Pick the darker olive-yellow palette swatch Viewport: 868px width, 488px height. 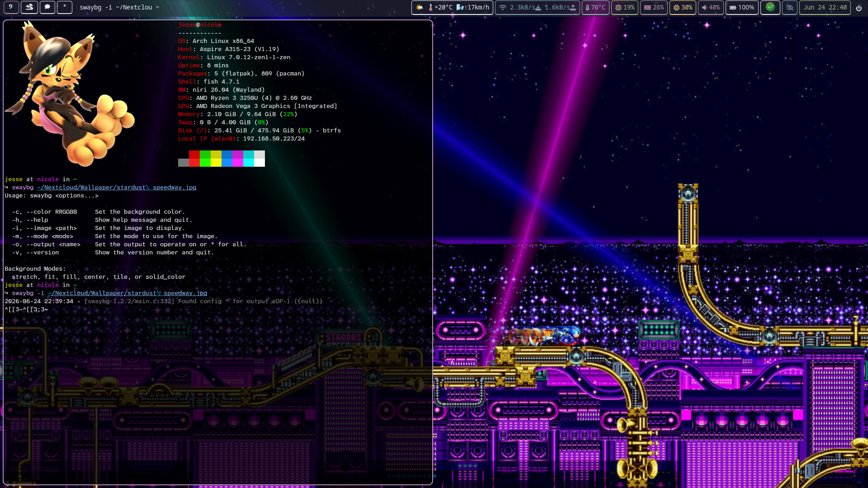point(216,155)
